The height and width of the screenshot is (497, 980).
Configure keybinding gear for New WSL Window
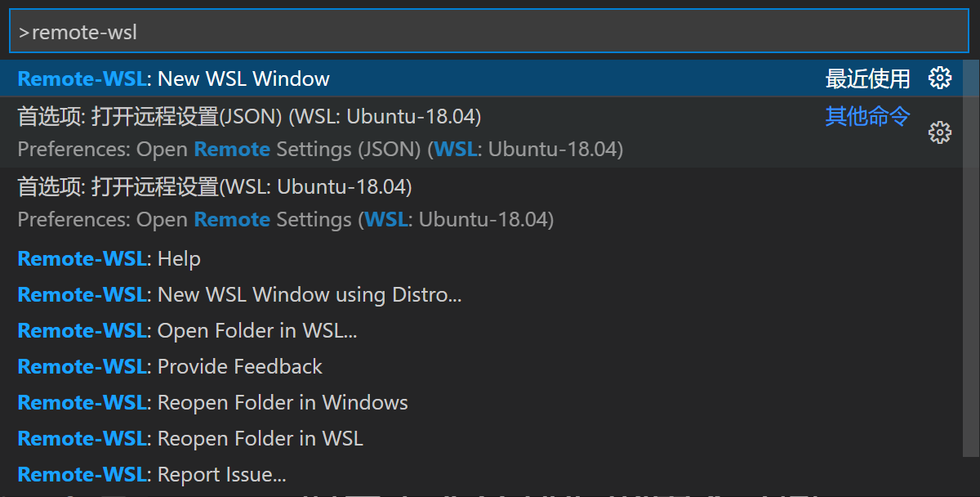940,78
